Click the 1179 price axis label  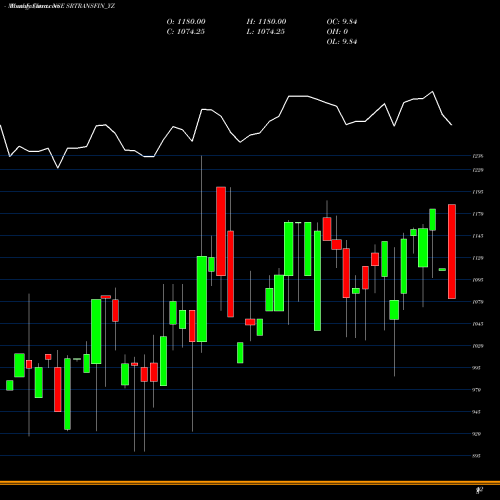478,214
